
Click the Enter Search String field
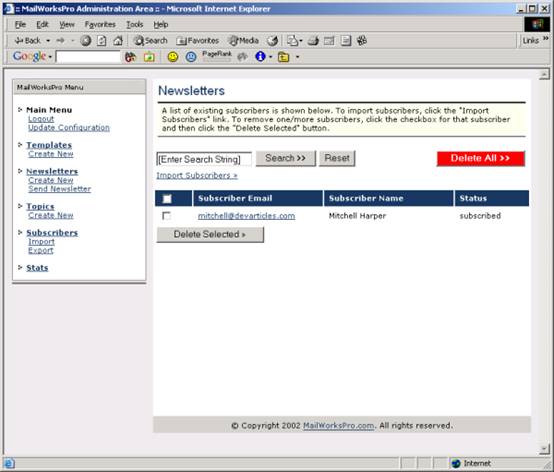point(204,159)
